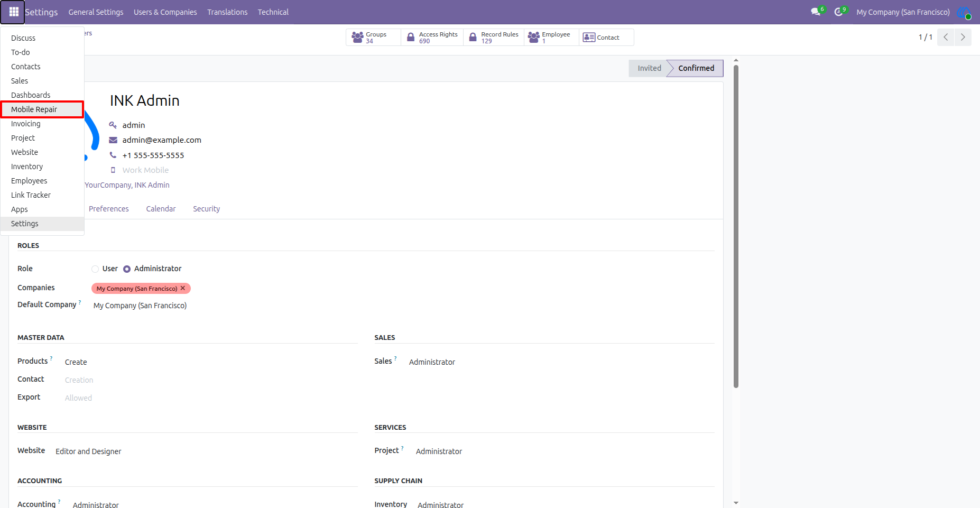This screenshot has width=980, height=508.
Task: Open Access Rights stat button
Action: point(432,38)
